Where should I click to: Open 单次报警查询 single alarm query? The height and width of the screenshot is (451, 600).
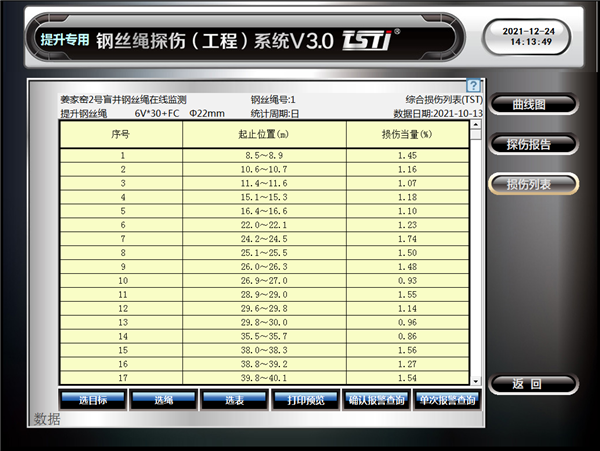447,400
